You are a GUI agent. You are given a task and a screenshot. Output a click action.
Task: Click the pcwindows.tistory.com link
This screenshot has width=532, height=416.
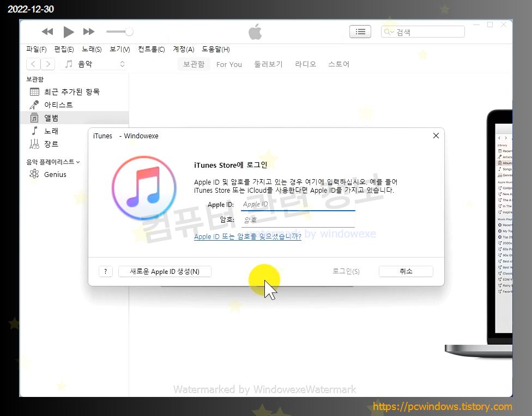[443, 406]
